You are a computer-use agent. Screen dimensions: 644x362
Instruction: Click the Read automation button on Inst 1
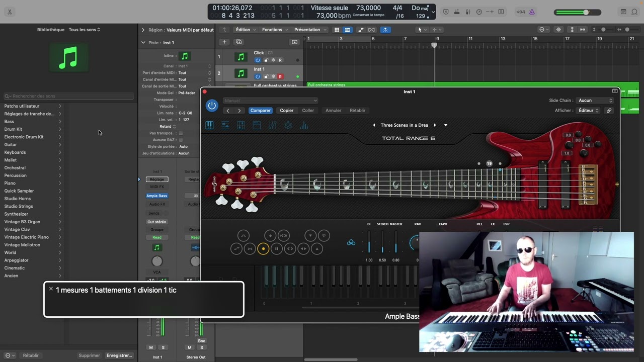click(157, 237)
